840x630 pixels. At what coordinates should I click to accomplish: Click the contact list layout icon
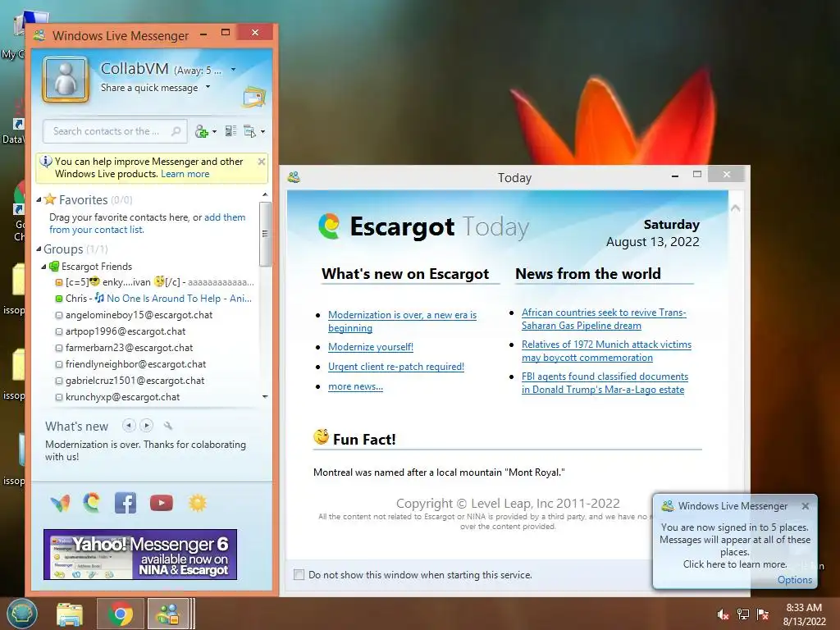point(231,131)
